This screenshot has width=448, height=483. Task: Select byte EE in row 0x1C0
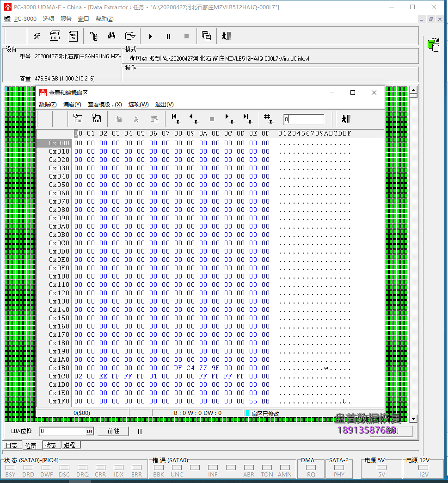[x=103, y=376]
